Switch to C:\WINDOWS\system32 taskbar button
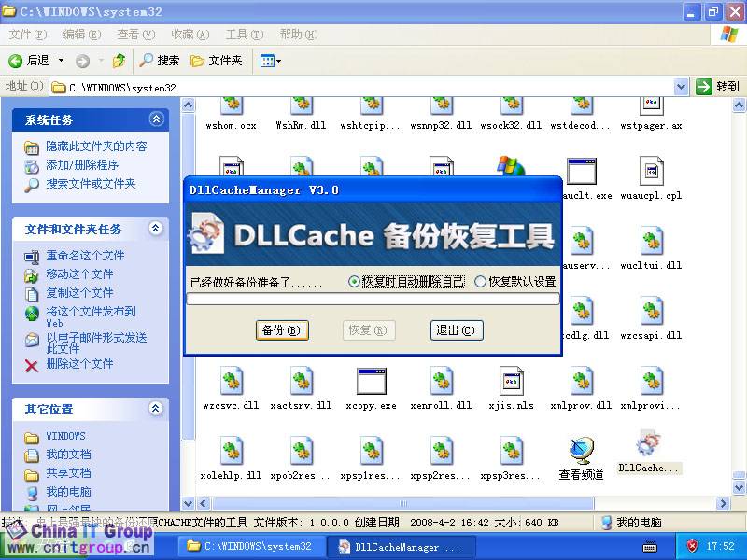Image resolution: width=747 pixels, height=560 pixels. click(x=252, y=546)
